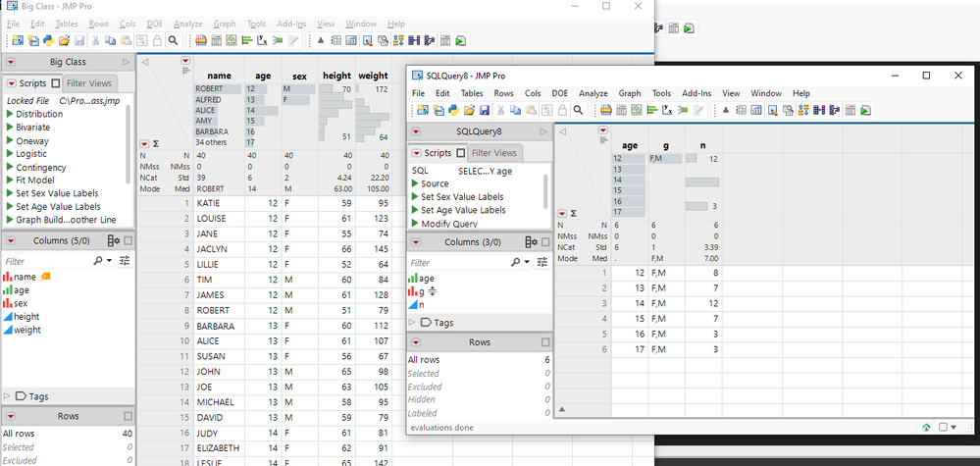
Task: Open red triangle menu beside SQLQuery8 panel title
Action: point(416,131)
